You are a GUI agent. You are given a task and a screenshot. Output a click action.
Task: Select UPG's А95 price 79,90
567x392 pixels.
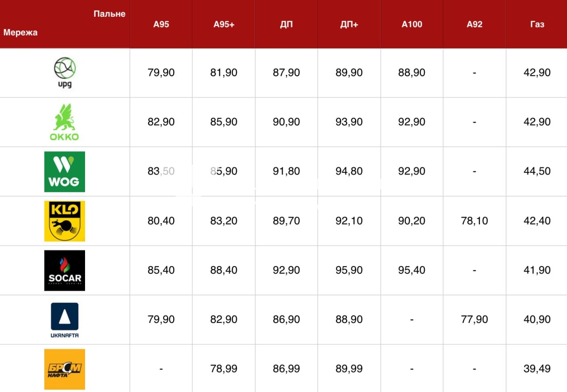click(x=161, y=73)
